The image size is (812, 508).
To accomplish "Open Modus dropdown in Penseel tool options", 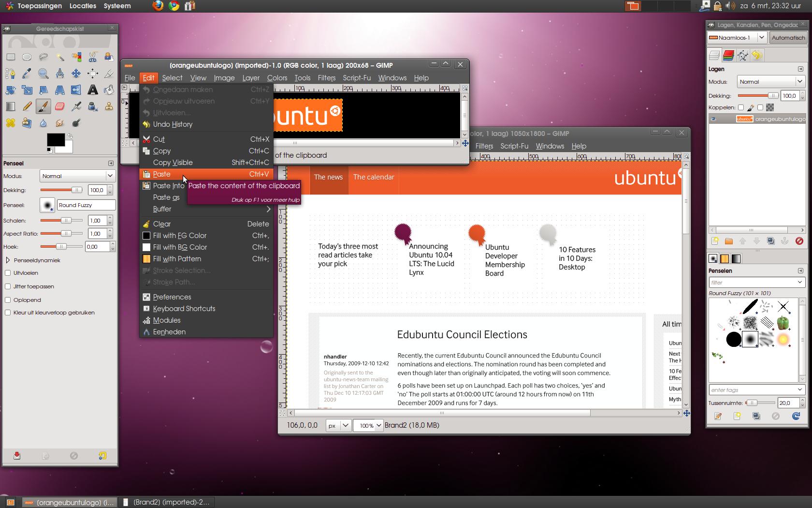I will point(77,176).
